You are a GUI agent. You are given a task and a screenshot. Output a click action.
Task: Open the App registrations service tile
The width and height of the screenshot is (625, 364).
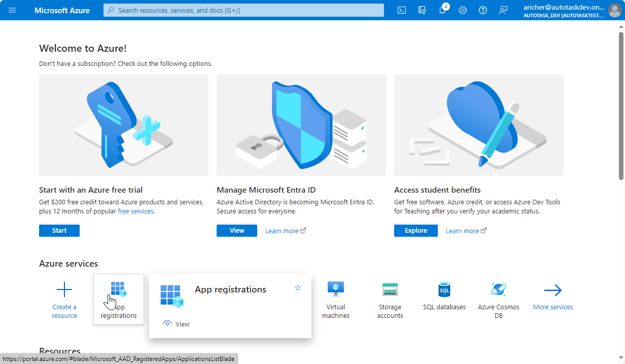click(x=119, y=299)
